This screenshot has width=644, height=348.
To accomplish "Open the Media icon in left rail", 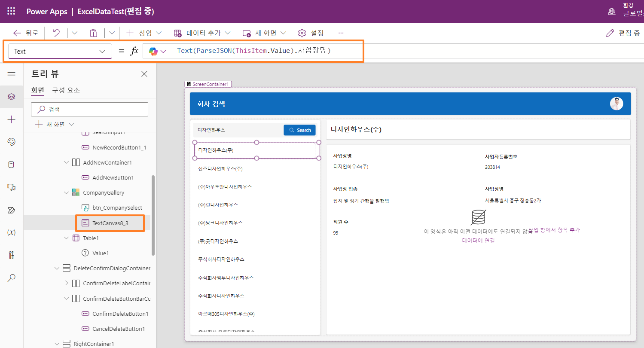I will [x=12, y=187].
